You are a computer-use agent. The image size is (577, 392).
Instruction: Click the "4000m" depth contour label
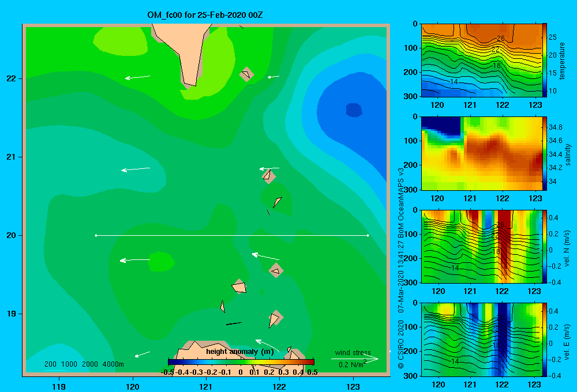click(113, 364)
